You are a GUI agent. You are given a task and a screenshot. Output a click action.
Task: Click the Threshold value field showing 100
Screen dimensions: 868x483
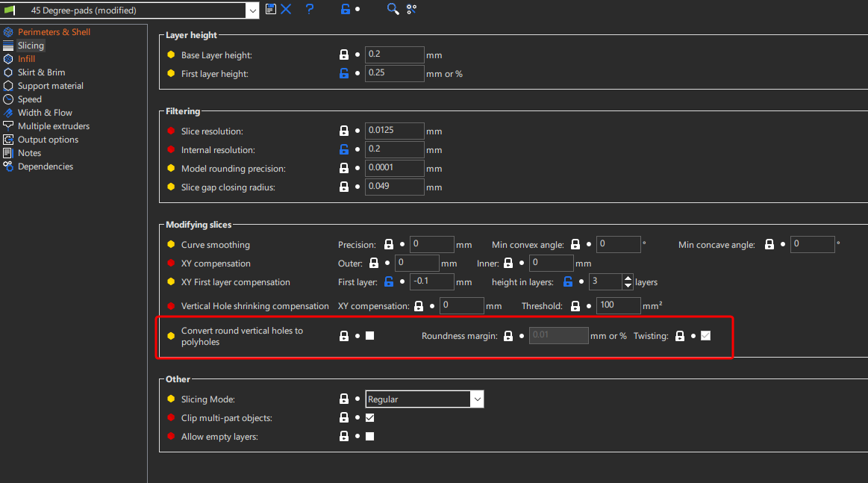tap(618, 306)
